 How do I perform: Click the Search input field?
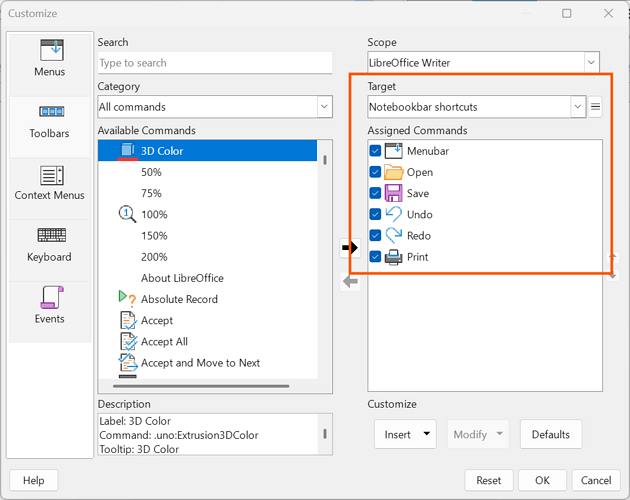pos(215,63)
